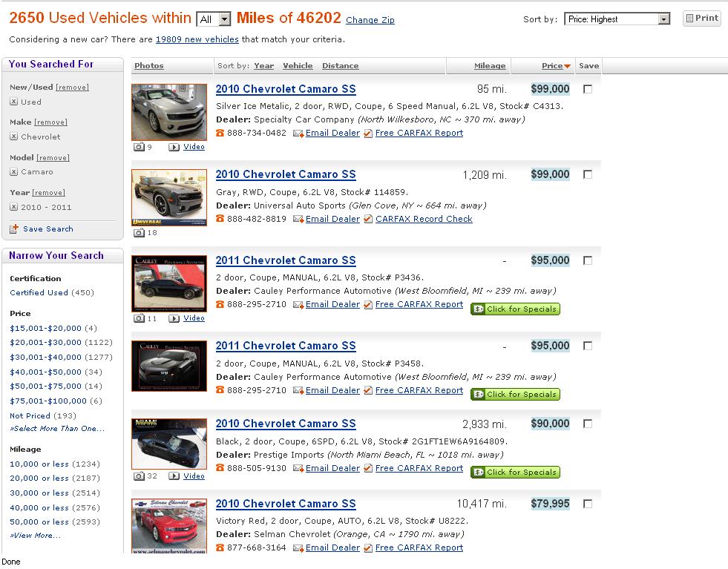Tick the Save checkbox for the $79,995 Camaro
Image resolution: width=728 pixels, height=569 pixels.
588,504
